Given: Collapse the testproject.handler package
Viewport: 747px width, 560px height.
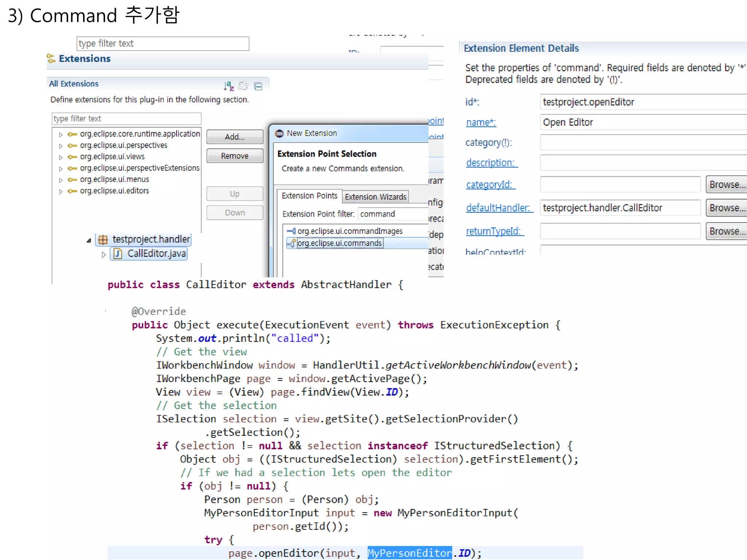Looking at the screenshot, I should point(89,240).
